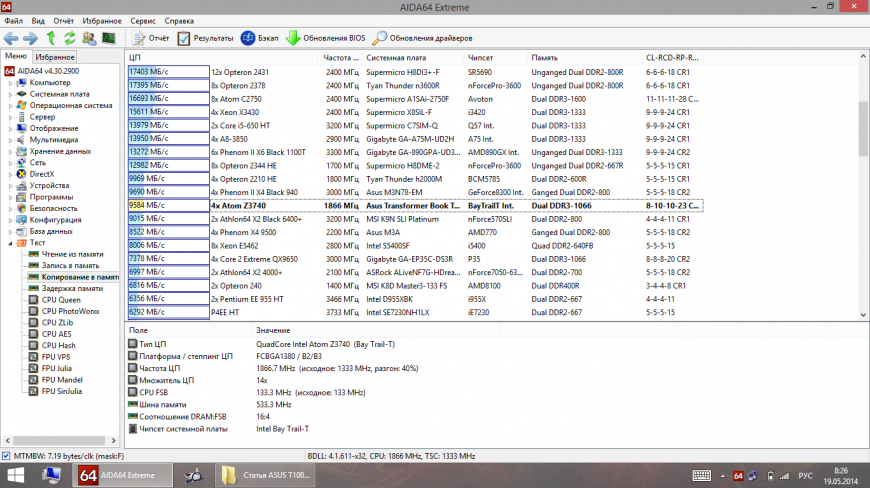Expand the Операционная система tree node
This screenshot has height=488, width=870.
point(10,105)
